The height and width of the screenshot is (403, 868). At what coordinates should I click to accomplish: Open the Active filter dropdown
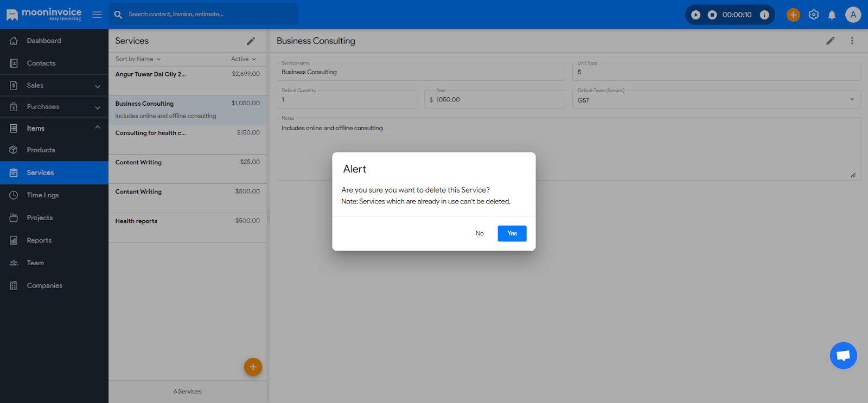coord(244,59)
